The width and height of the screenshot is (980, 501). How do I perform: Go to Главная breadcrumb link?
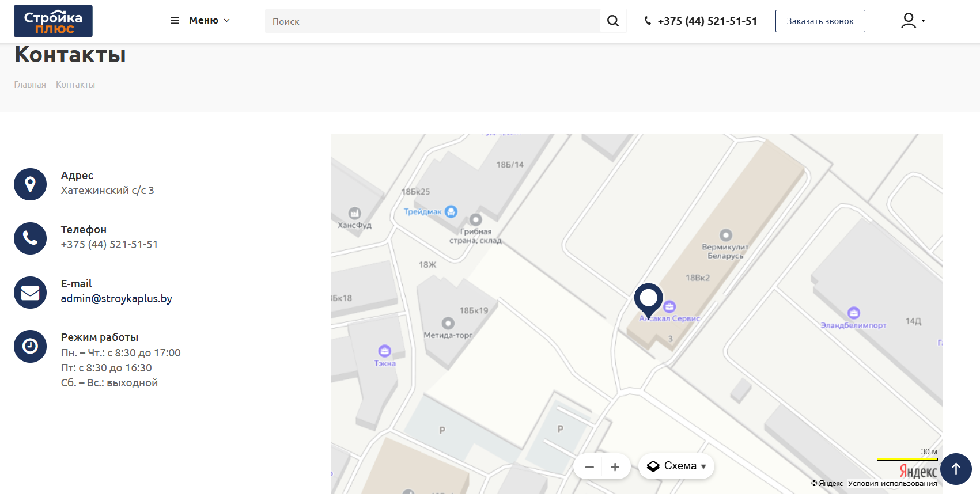point(30,85)
